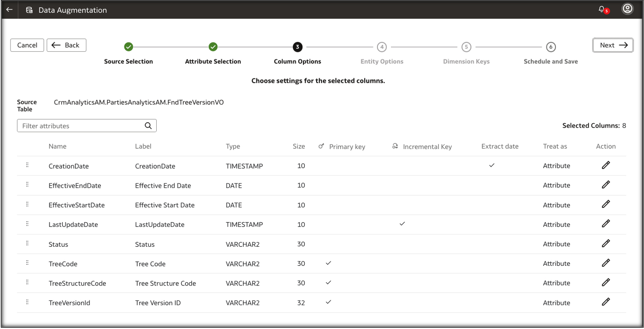Select the Schedule and Save step
The height and width of the screenshot is (329, 644).
[x=550, y=47]
